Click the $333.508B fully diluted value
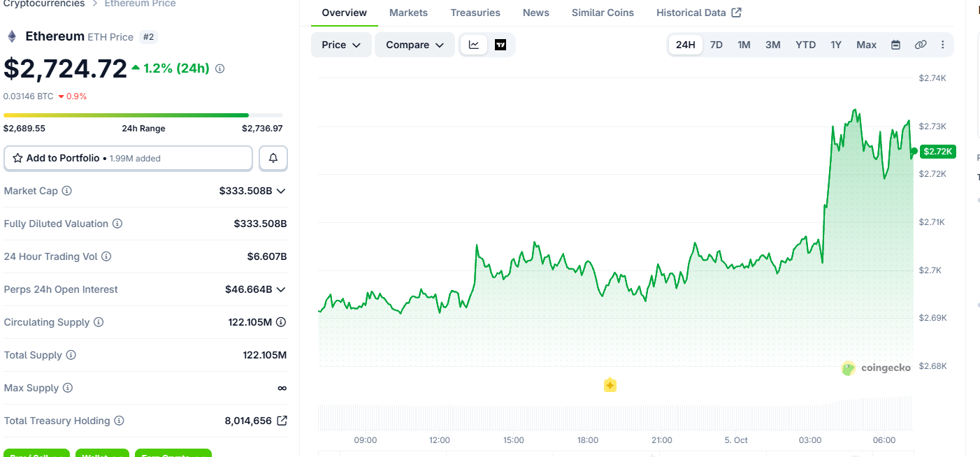Image resolution: width=980 pixels, height=457 pixels. click(260, 224)
